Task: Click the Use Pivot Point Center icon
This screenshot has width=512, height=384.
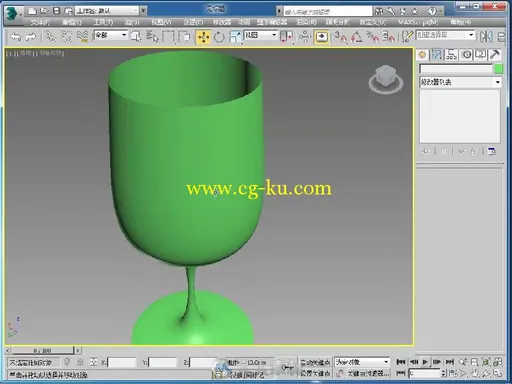Action: tap(287, 37)
